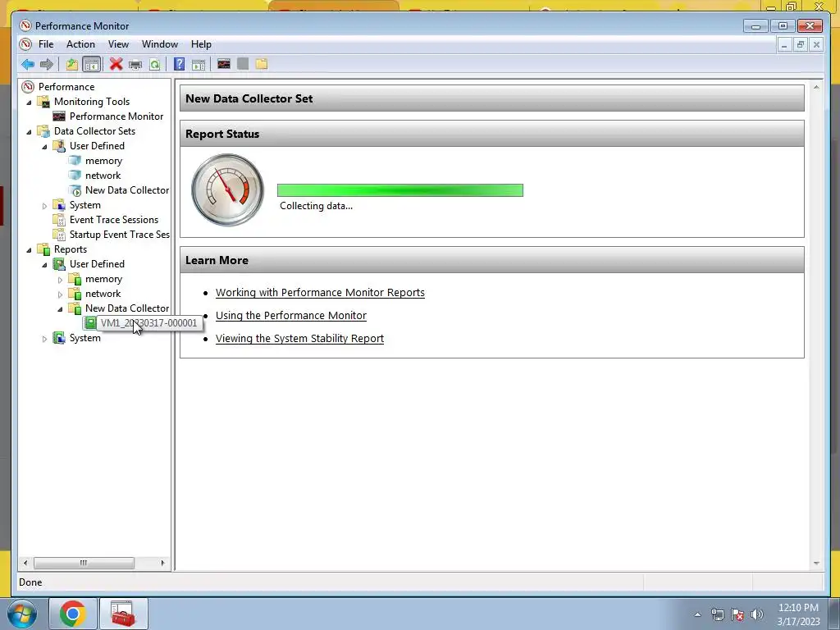Viewport: 840px width, 630px height.
Task: Click the Report Status section header
Action: pos(492,134)
